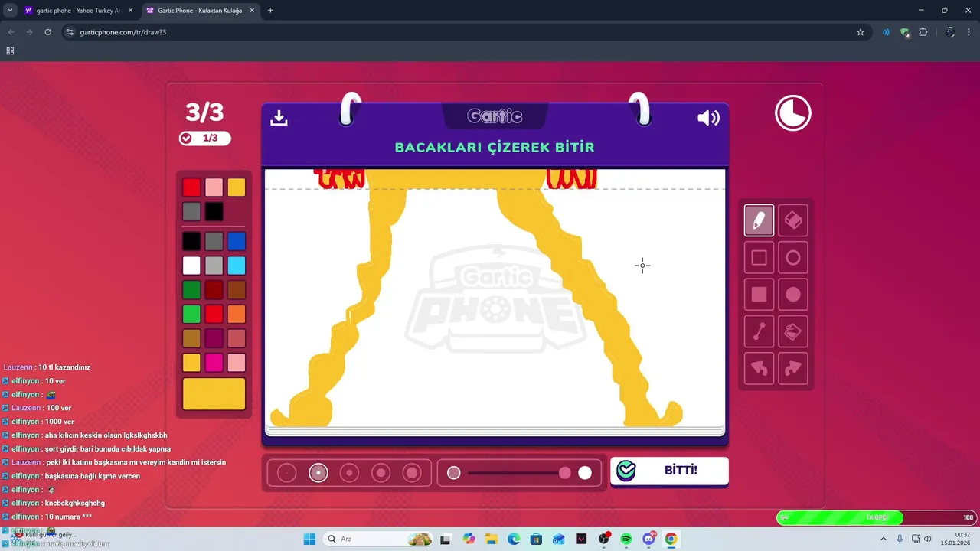The width and height of the screenshot is (980, 551).
Task: Pick the hot pink palette color
Action: click(x=214, y=362)
